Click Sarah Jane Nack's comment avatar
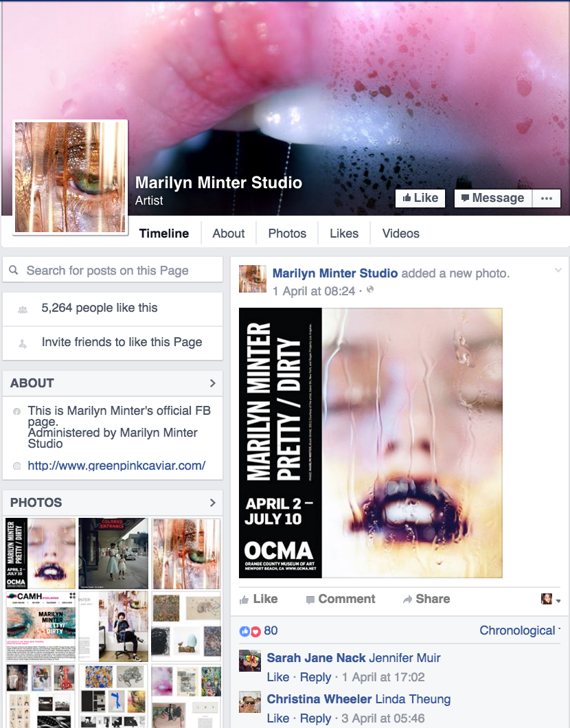570x728 pixels. tap(250, 661)
